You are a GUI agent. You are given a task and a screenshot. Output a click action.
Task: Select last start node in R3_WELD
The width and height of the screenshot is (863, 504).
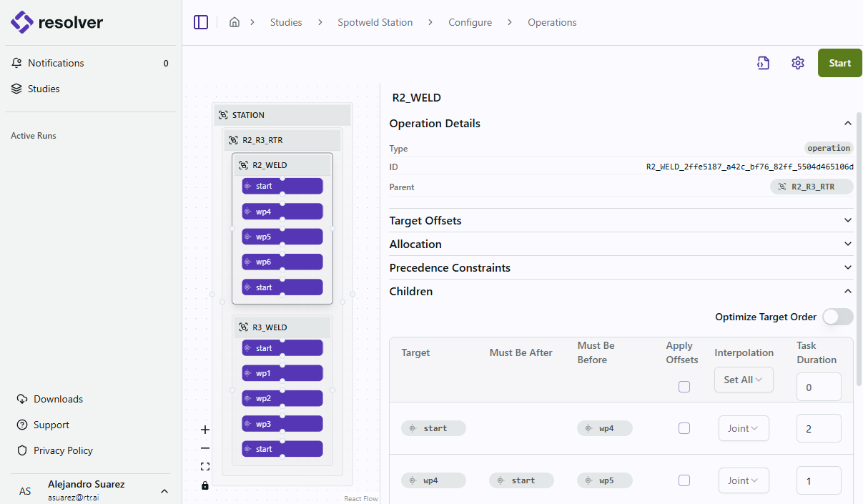tap(282, 449)
